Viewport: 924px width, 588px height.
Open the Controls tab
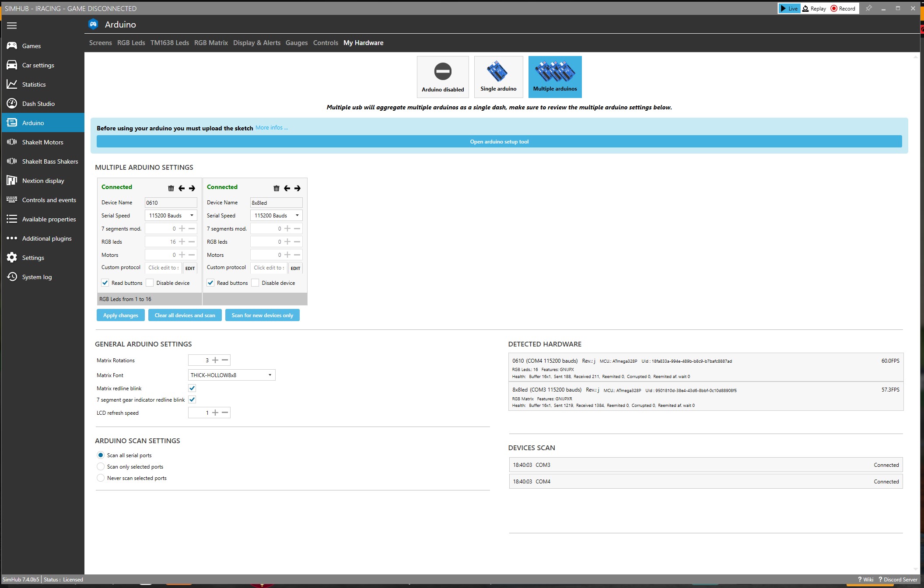[325, 43]
